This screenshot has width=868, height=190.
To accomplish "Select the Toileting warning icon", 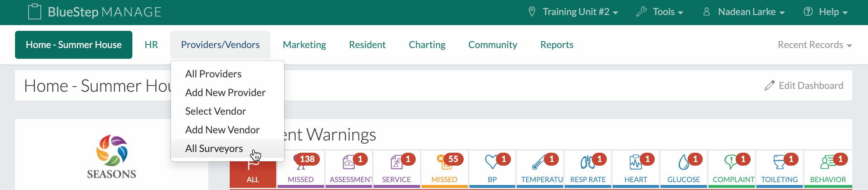I will pos(779,162).
